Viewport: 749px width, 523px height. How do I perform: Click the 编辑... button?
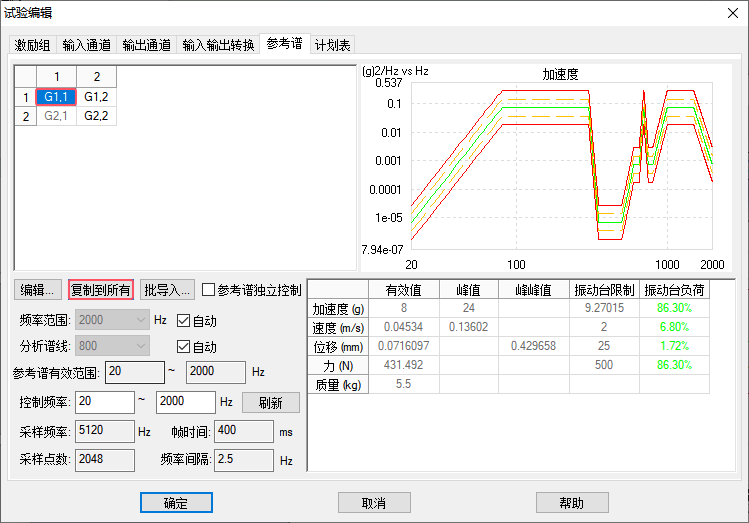click(38, 291)
